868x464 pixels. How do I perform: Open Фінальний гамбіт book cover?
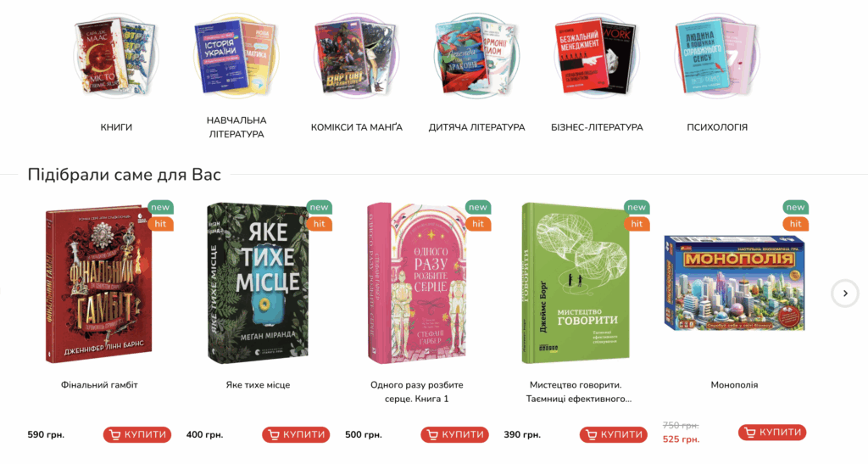(99, 285)
